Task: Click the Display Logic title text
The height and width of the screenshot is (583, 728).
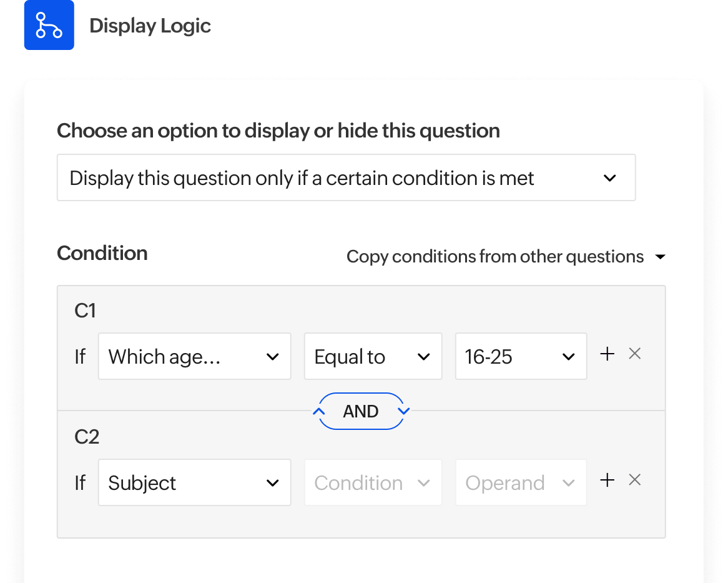Action: click(150, 26)
